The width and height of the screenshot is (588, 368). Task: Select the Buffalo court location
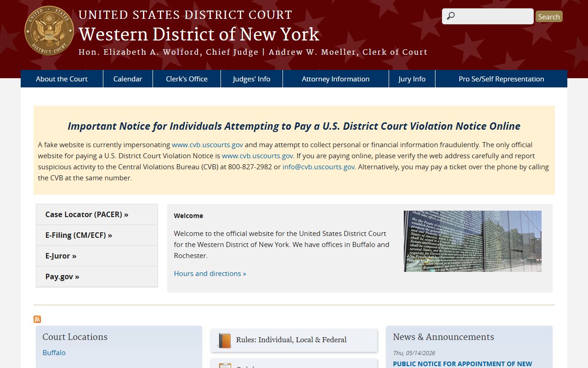[54, 352]
